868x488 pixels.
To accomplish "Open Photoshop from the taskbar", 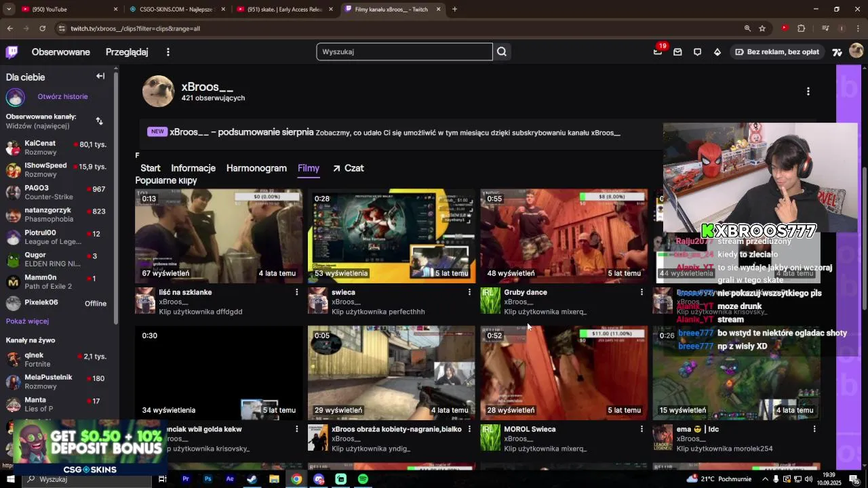I will 208,479.
